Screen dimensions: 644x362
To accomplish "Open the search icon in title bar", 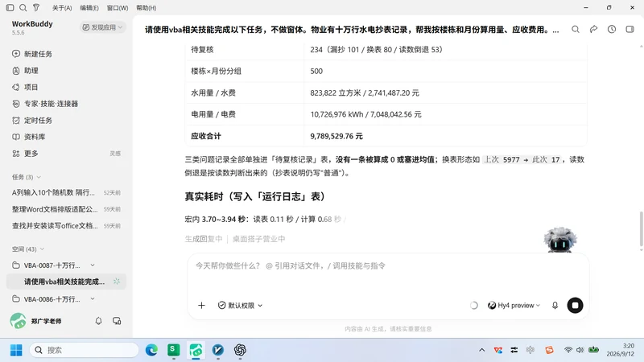I will (x=23, y=7).
